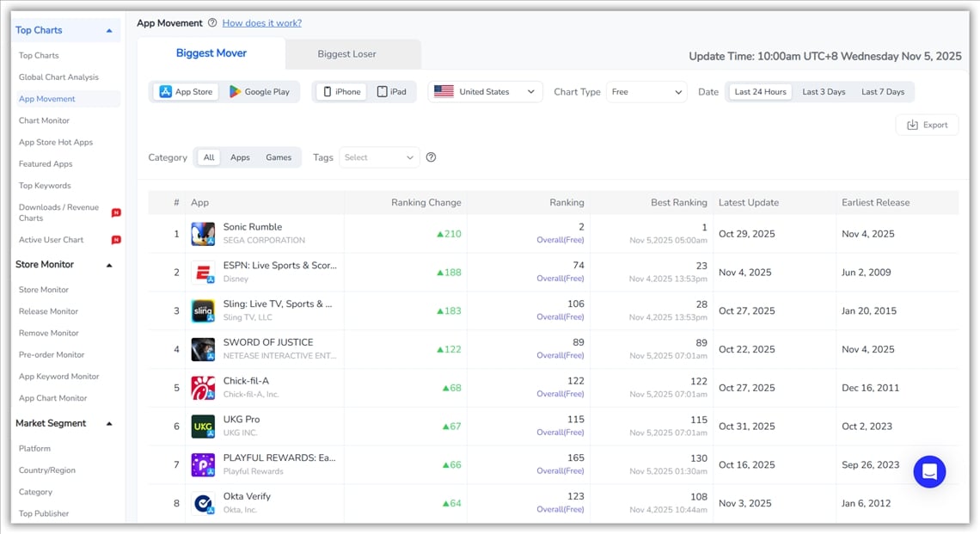Click the UKG Pro app icon

(x=203, y=427)
